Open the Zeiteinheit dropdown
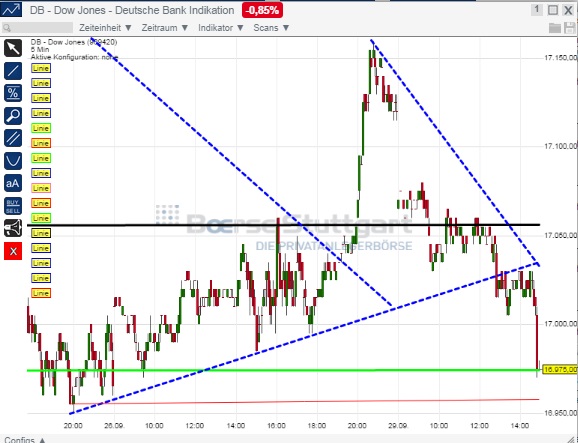The height and width of the screenshot is (443, 578). pos(105,28)
